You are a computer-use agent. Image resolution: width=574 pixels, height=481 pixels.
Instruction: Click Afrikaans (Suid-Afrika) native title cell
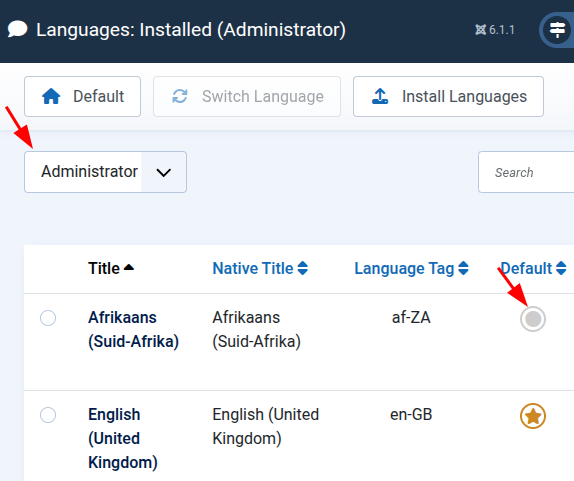[257, 329]
